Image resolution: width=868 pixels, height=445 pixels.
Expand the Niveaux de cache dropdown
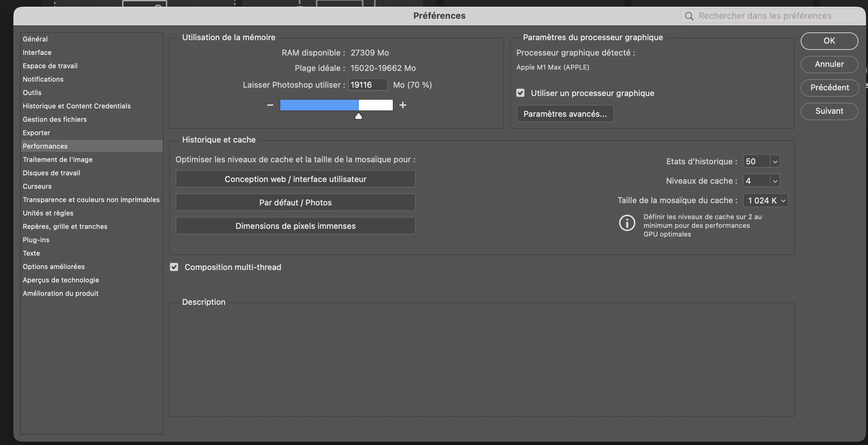click(x=775, y=181)
